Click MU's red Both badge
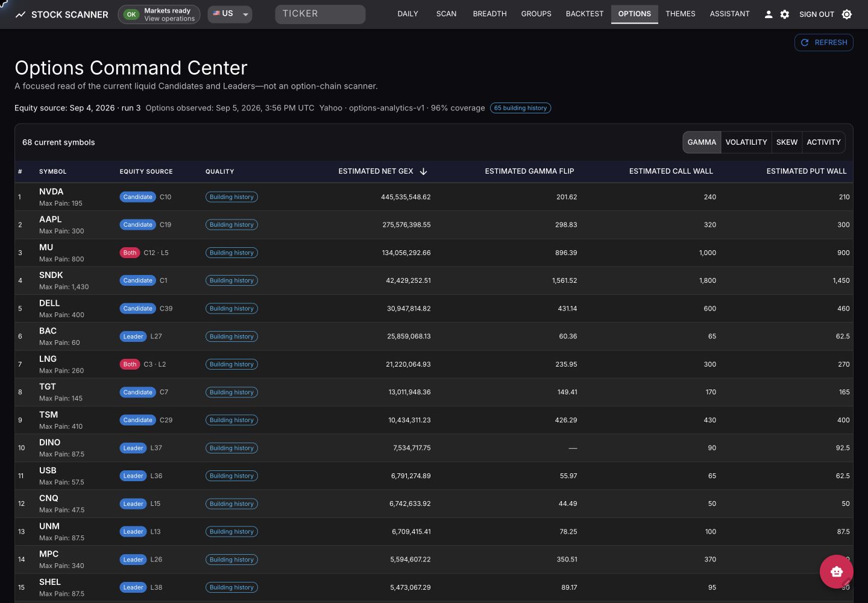This screenshot has width=868, height=603. point(130,253)
